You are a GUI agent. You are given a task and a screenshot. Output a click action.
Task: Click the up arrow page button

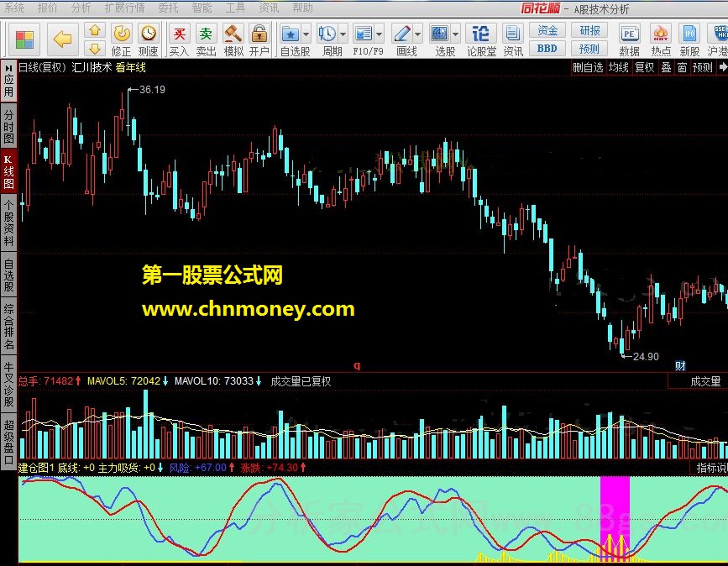[95, 30]
